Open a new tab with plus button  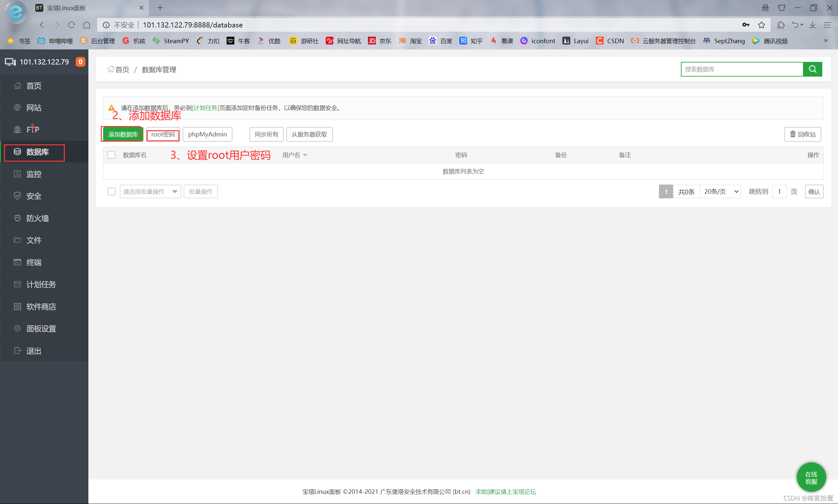[x=160, y=8]
